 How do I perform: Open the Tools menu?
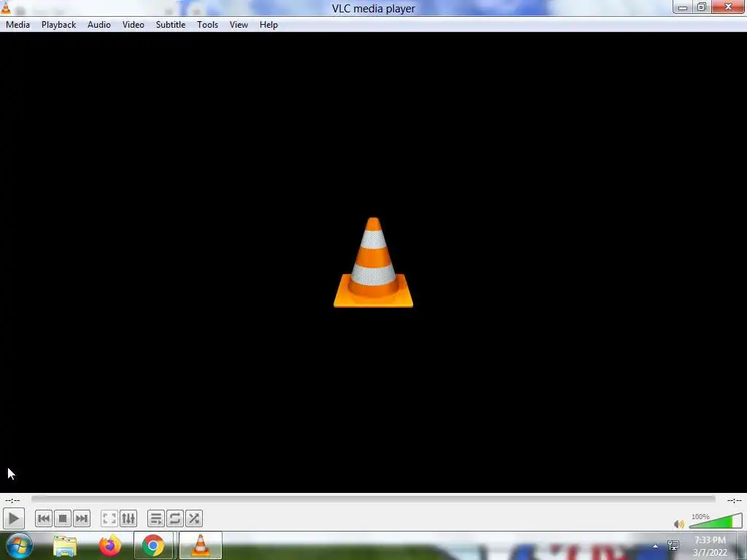[208, 25]
